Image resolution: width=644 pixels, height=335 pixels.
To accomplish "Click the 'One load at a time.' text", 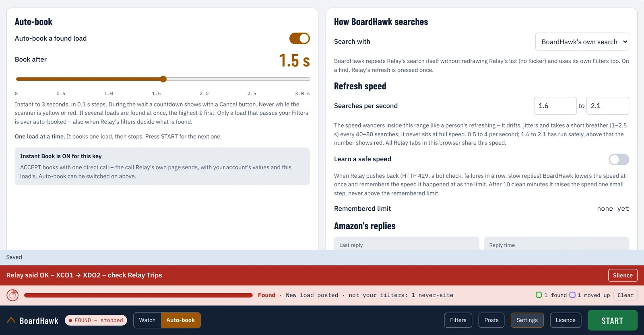I will (40, 137).
